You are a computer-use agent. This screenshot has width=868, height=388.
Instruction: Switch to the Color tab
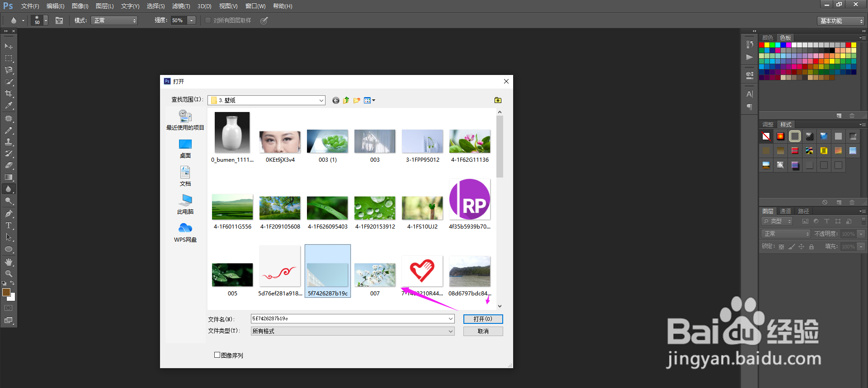click(768, 37)
